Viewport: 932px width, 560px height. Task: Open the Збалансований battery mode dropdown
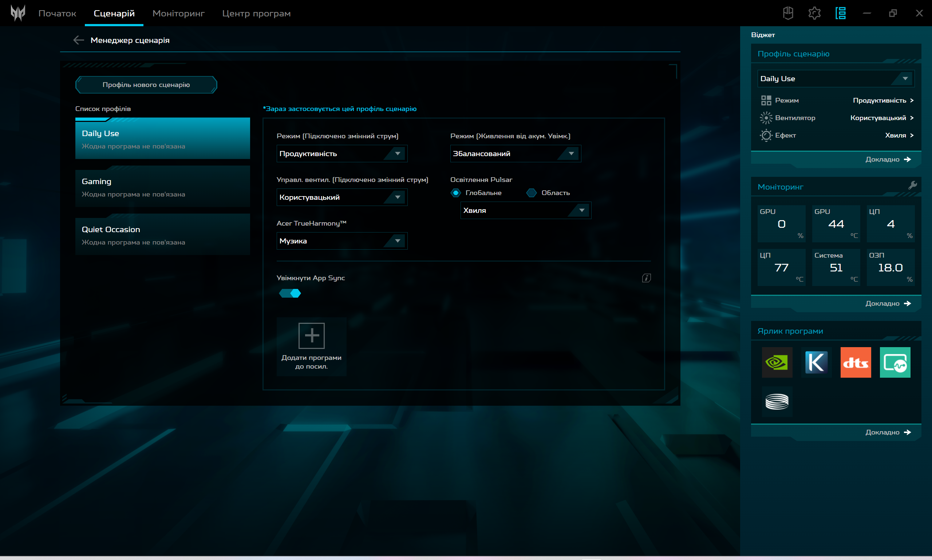[515, 154]
